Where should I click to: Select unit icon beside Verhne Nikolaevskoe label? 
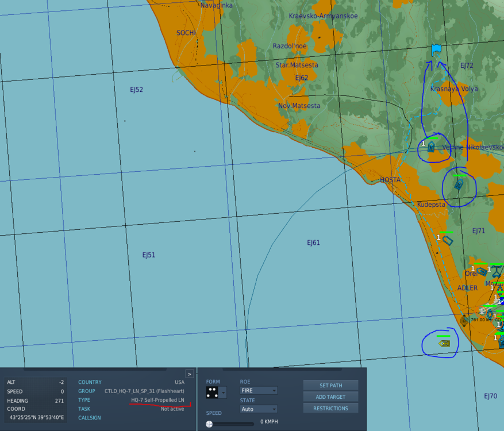[x=431, y=147]
